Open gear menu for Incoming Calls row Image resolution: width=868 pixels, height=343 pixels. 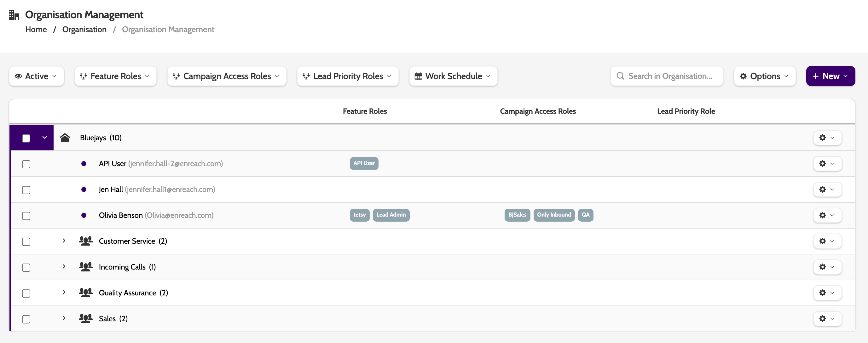(827, 266)
